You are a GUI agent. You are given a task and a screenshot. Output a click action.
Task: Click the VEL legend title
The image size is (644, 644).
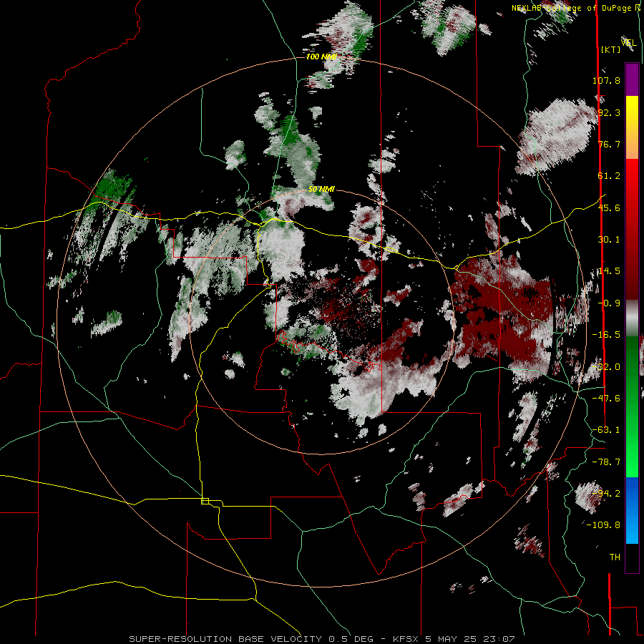pos(628,42)
